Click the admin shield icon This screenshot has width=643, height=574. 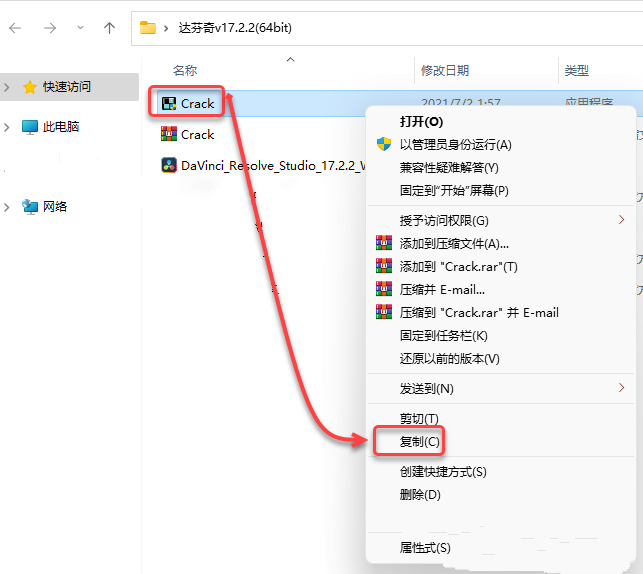pos(384,144)
